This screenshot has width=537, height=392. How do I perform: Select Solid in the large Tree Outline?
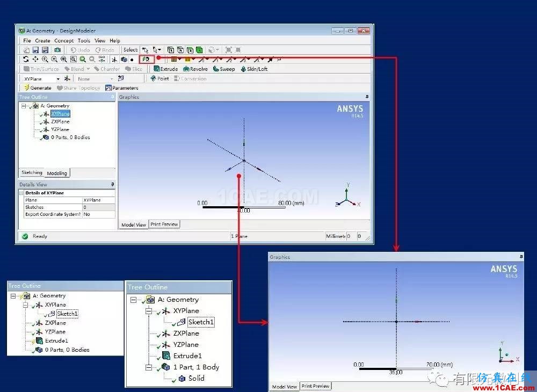[x=196, y=378]
